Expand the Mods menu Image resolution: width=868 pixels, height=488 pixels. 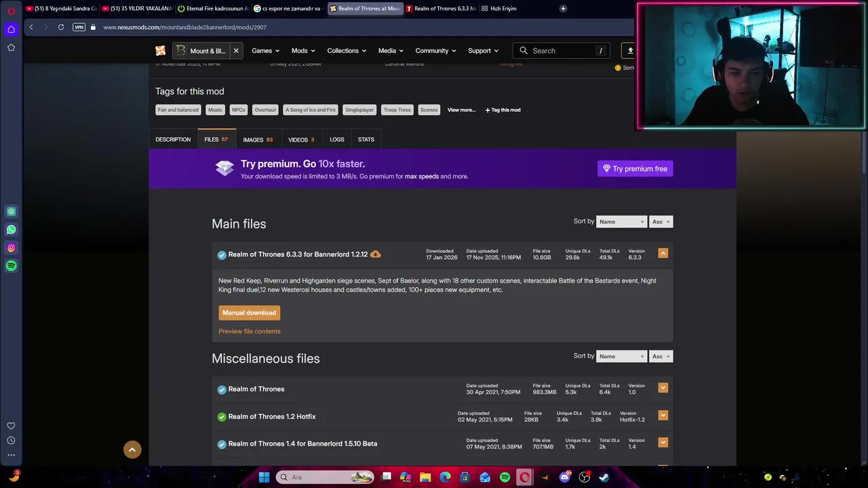click(303, 51)
